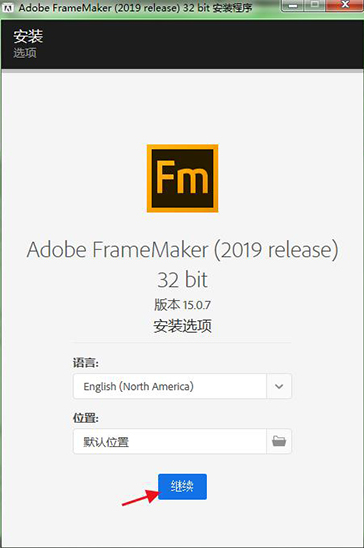Click the 32 bit text under product name

click(182, 280)
